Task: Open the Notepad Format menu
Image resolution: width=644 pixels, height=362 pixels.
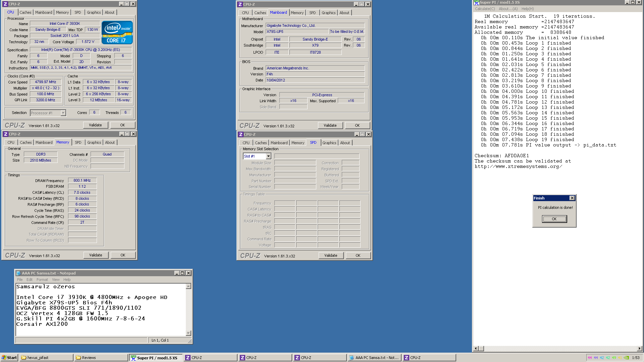Action: (x=42, y=280)
